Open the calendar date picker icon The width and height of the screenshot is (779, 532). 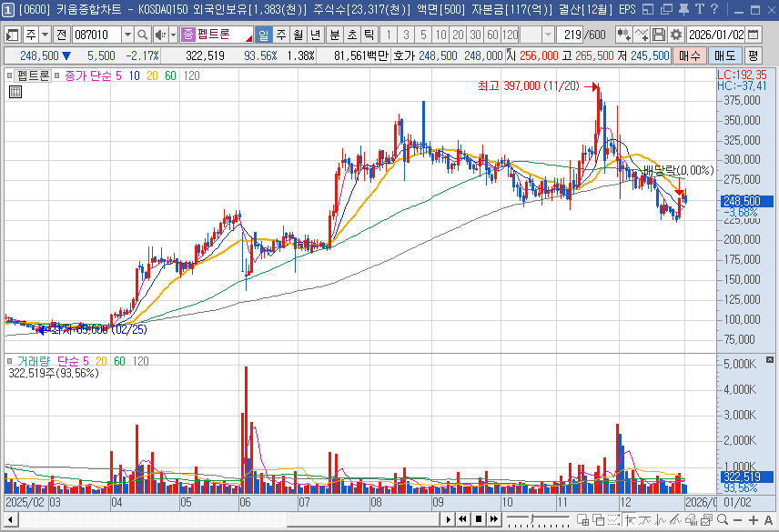[754, 35]
